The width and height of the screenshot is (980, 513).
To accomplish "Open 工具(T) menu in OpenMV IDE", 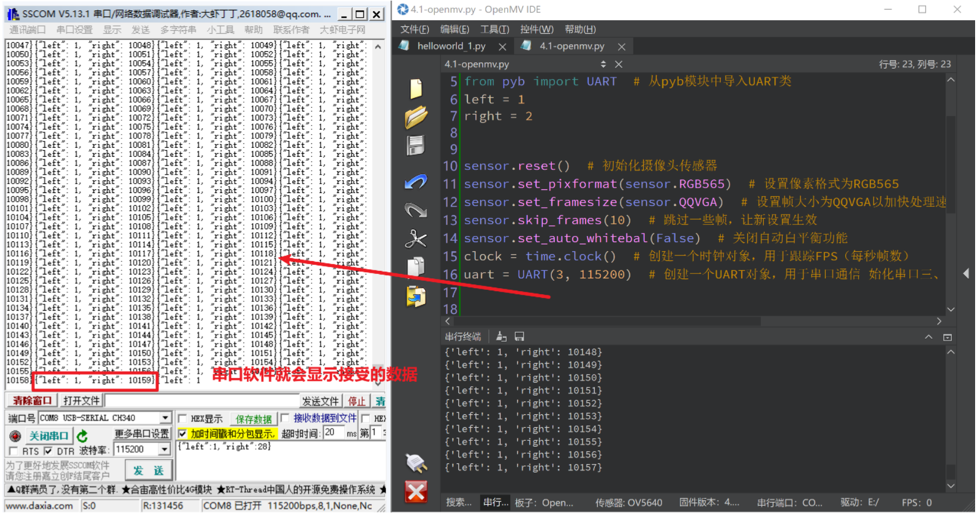I will [495, 29].
